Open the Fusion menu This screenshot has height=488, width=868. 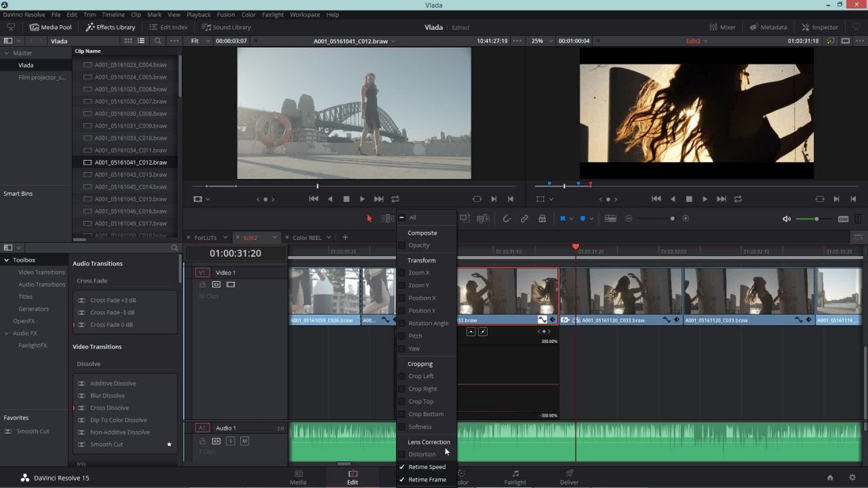pos(226,14)
